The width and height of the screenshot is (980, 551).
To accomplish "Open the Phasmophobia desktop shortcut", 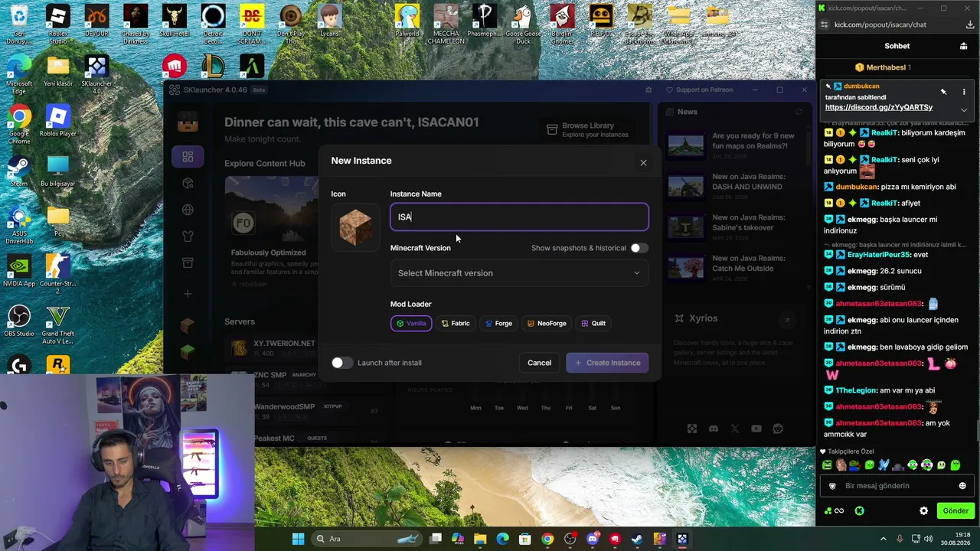I will point(485,24).
